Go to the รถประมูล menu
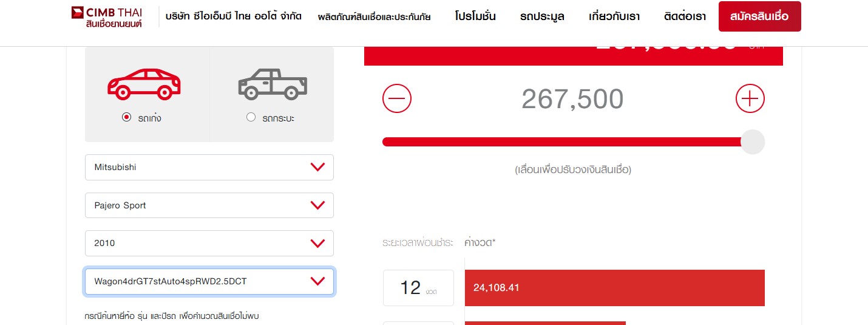The height and width of the screenshot is (325, 868). point(542,17)
